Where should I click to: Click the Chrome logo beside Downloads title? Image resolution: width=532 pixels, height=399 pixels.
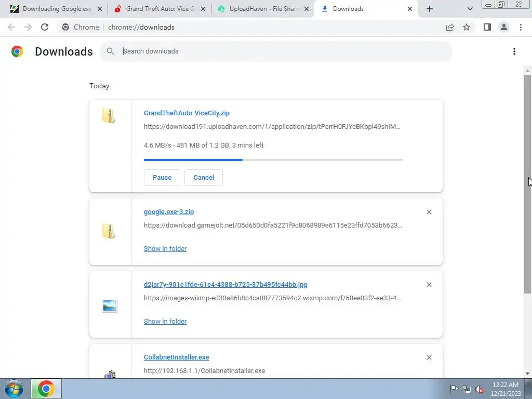coord(17,51)
